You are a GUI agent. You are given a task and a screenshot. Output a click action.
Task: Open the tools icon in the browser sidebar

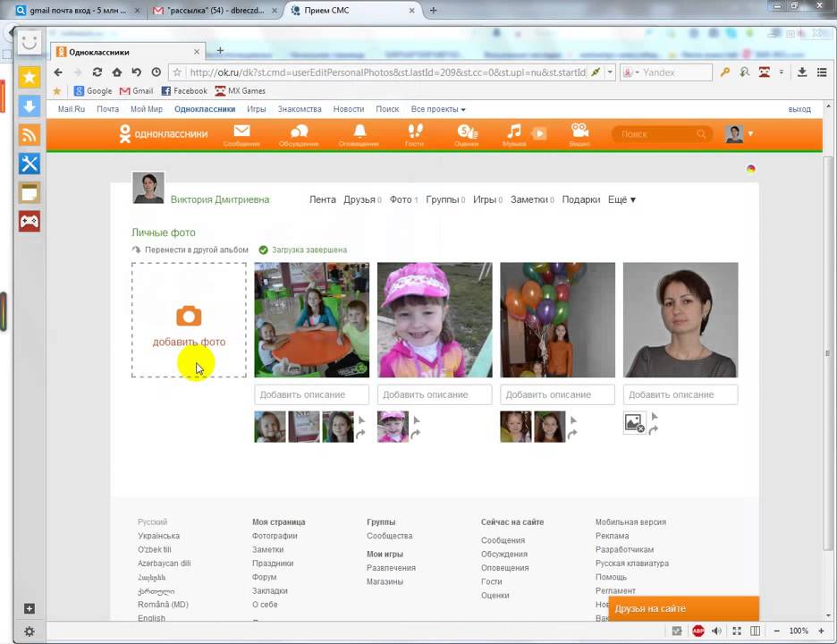[30, 164]
